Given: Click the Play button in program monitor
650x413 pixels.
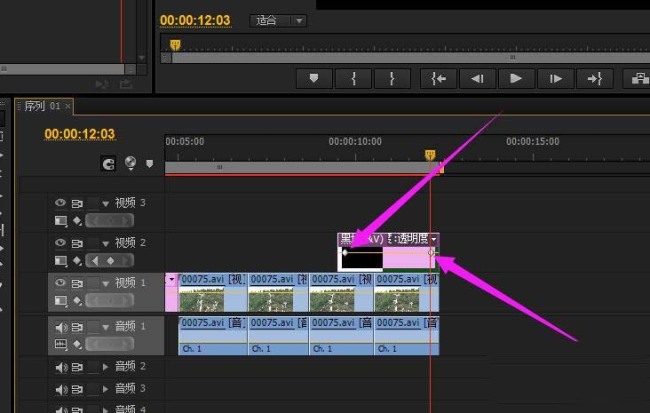Looking at the screenshot, I should coord(516,78).
